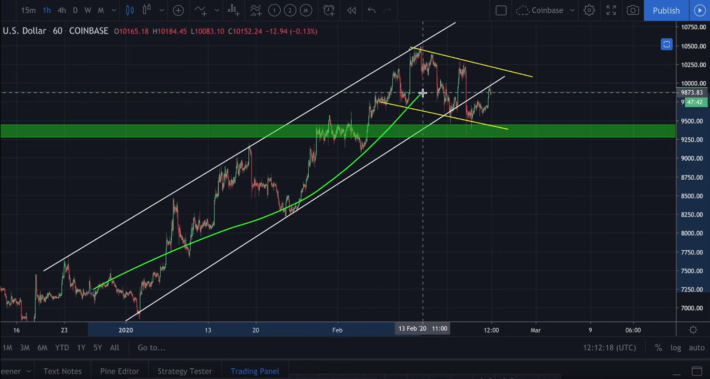The image size is (710, 379).
Task: Open time axis settings gear icon
Action: coord(693,330)
